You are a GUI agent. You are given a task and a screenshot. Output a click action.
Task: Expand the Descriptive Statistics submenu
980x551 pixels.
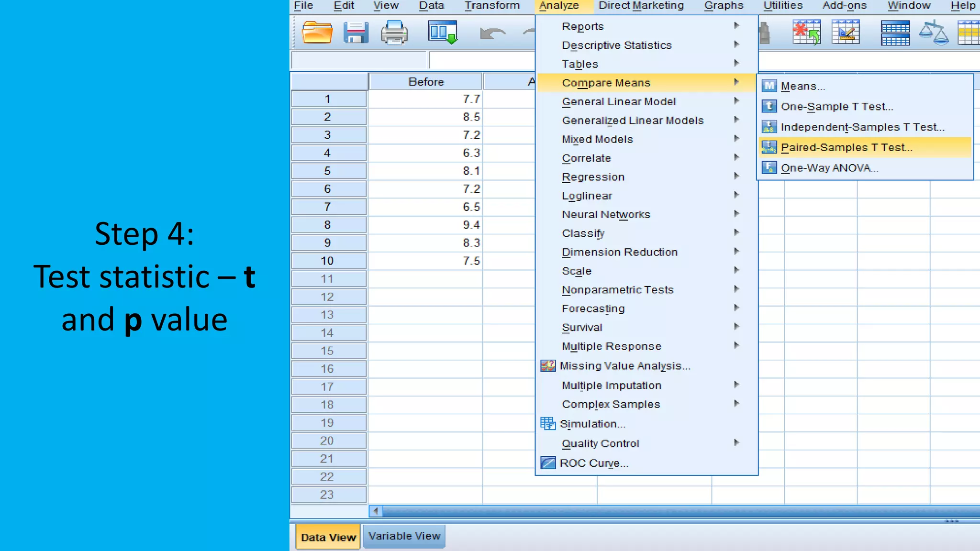point(616,45)
